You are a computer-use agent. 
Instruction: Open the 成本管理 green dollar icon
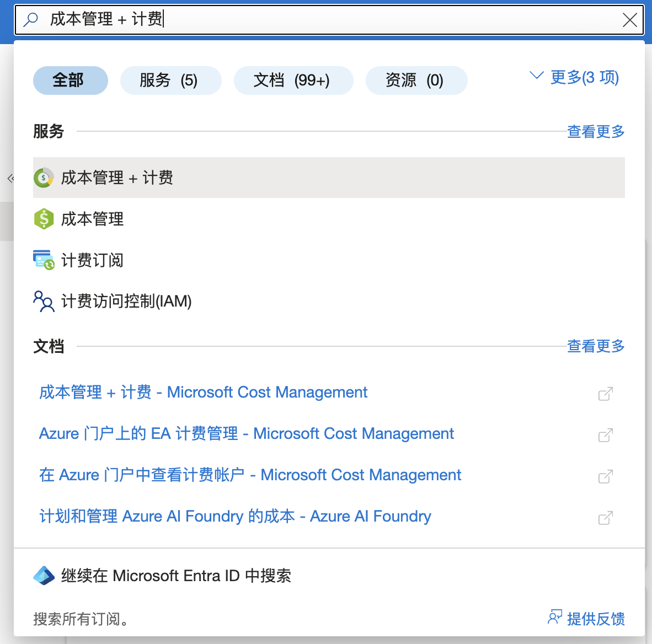point(44,219)
